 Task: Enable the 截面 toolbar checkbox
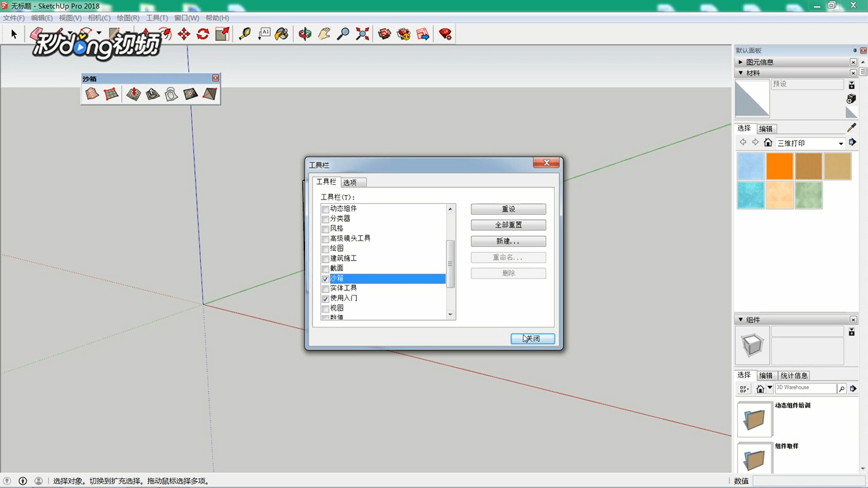[325, 269]
